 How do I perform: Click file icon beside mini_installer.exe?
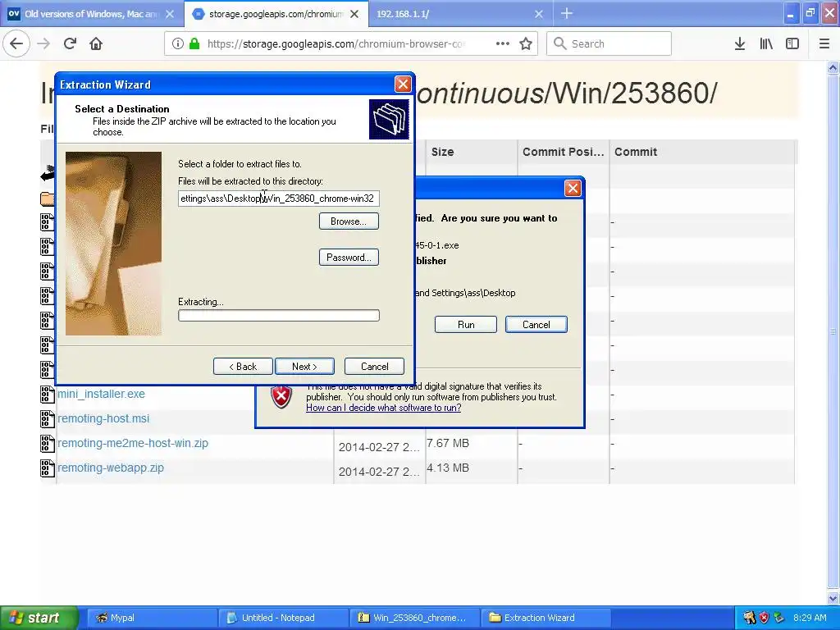coord(47,395)
